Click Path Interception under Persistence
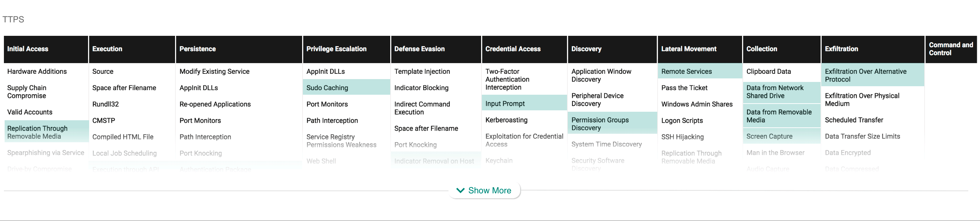Image resolution: width=980 pixels, height=221 pixels. (205, 137)
